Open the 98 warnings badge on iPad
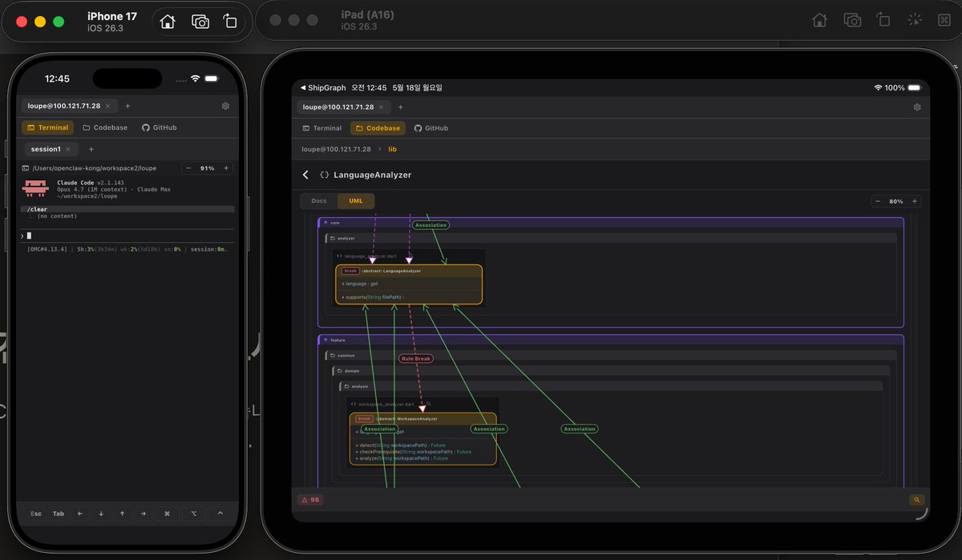 point(309,500)
